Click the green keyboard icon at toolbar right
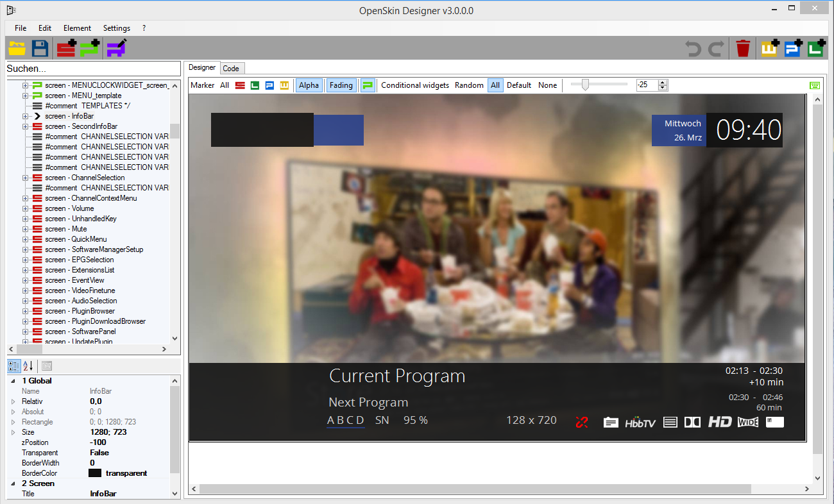This screenshot has width=834, height=504. coord(815,85)
